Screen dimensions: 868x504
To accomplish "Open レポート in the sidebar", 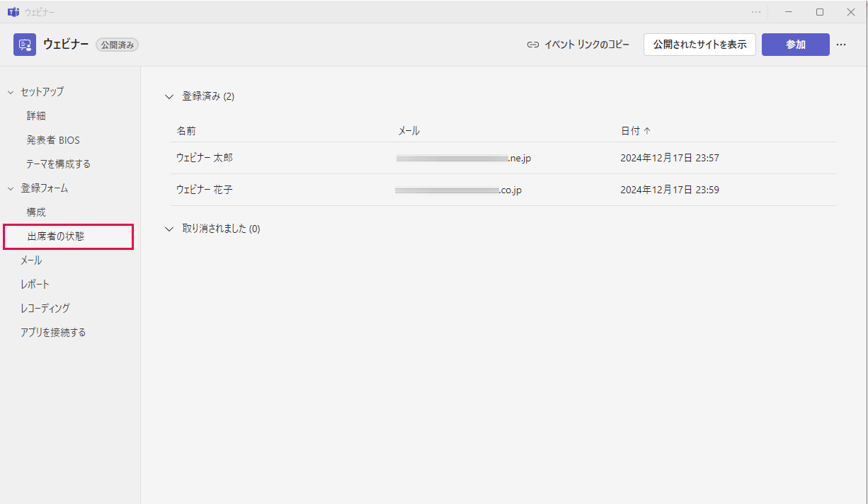I will pos(35,285).
